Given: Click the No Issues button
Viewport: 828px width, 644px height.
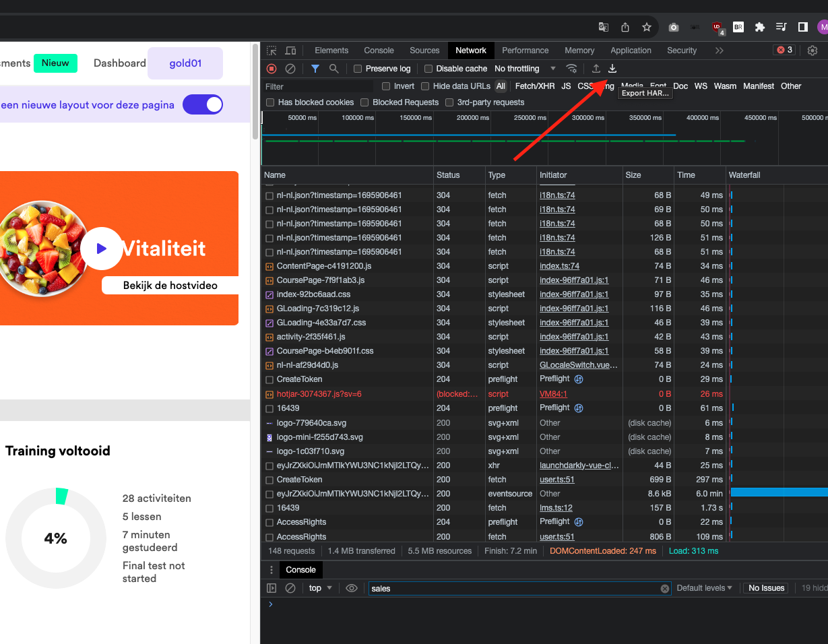Looking at the screenshot, I should [767, 588].
